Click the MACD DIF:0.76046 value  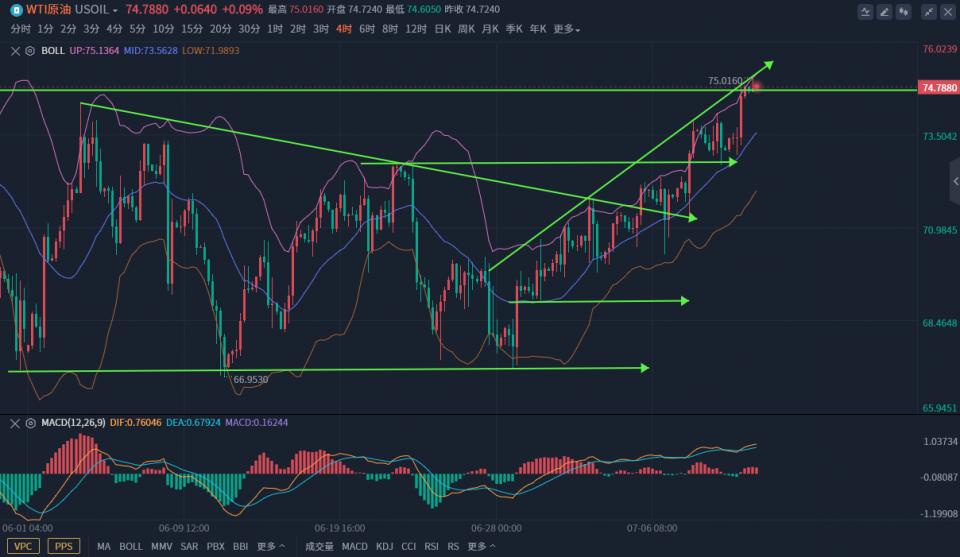[x=135, y=423]
